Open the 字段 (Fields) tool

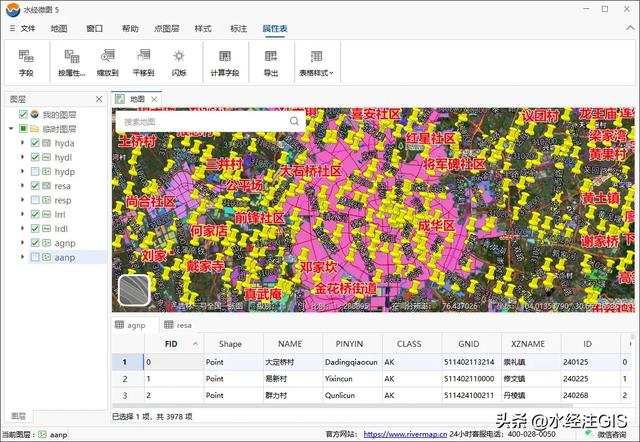point(26,62)
